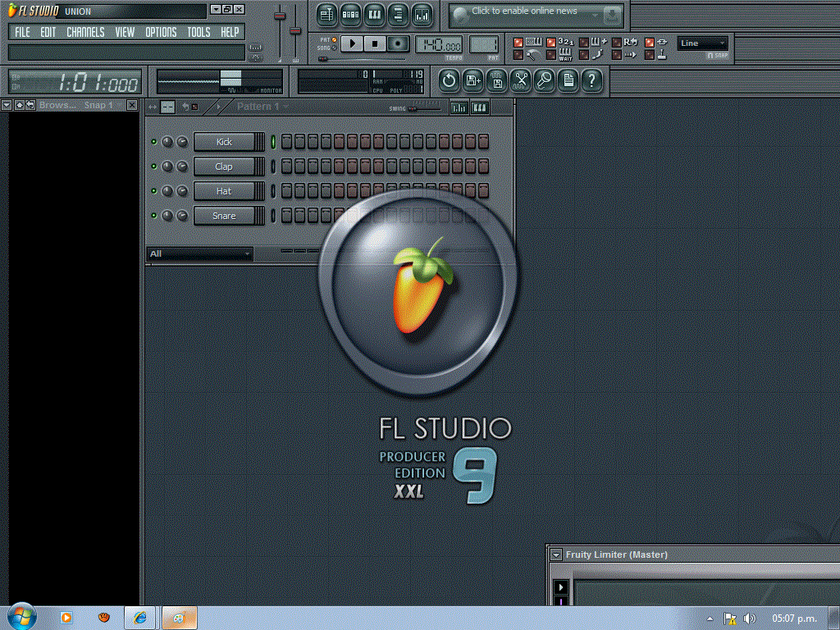Open the audio editor scissors icon

pos(521,81)
